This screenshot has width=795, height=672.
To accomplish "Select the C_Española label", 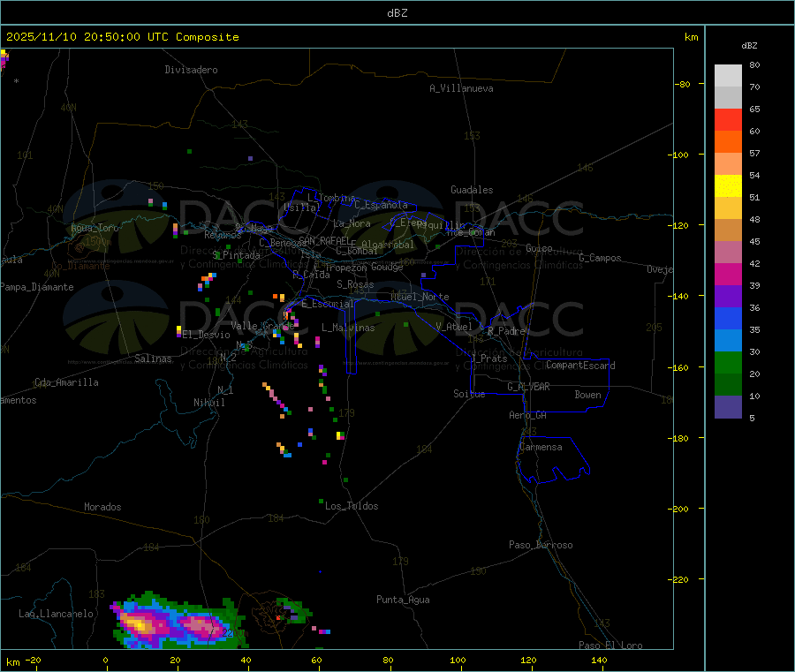I will point(382,205).
